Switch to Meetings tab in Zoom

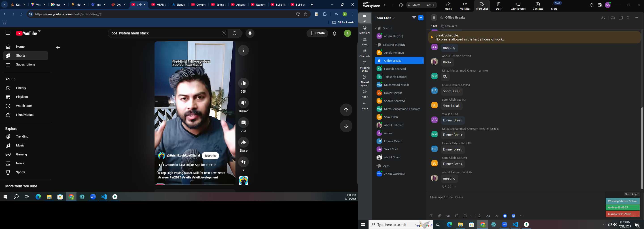465,6
